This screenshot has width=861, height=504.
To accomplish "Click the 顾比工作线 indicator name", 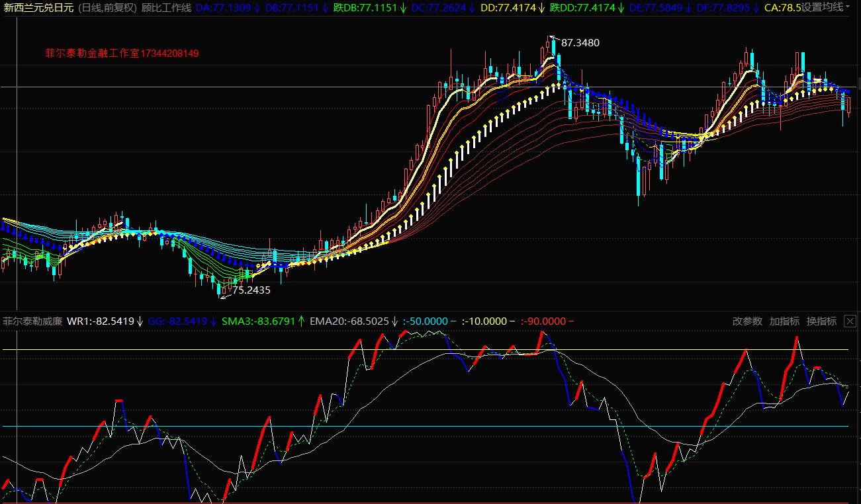I will (x=167, y=8).
